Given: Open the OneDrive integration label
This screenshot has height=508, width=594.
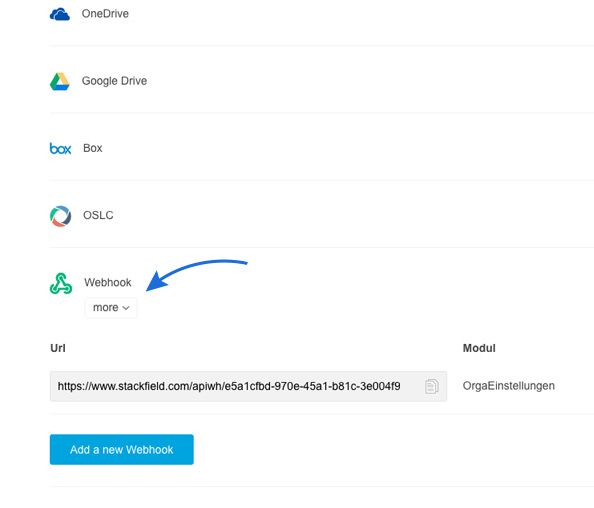Looking at the screenshot, I should pos(105,14).
